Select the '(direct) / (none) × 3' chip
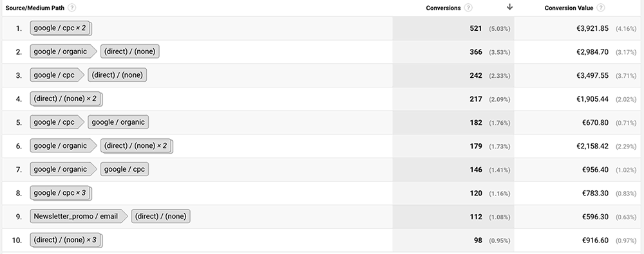This screenshot has height=254, width=644. [x=66, y=240]
